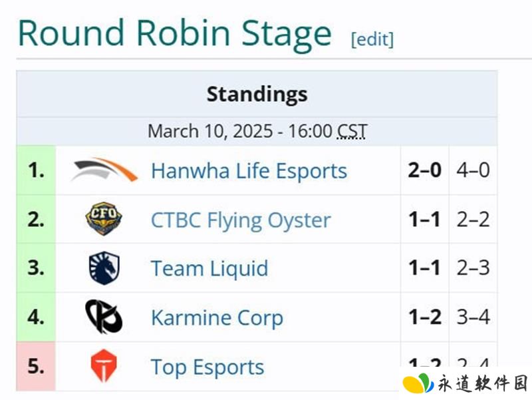
Task: Open the Team Liquid team link
Action: click(209, 268)
